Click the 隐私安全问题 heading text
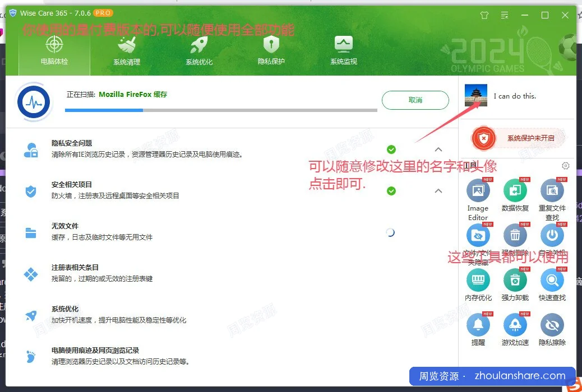Screen dimensions: 582x392 coord(72,143)
